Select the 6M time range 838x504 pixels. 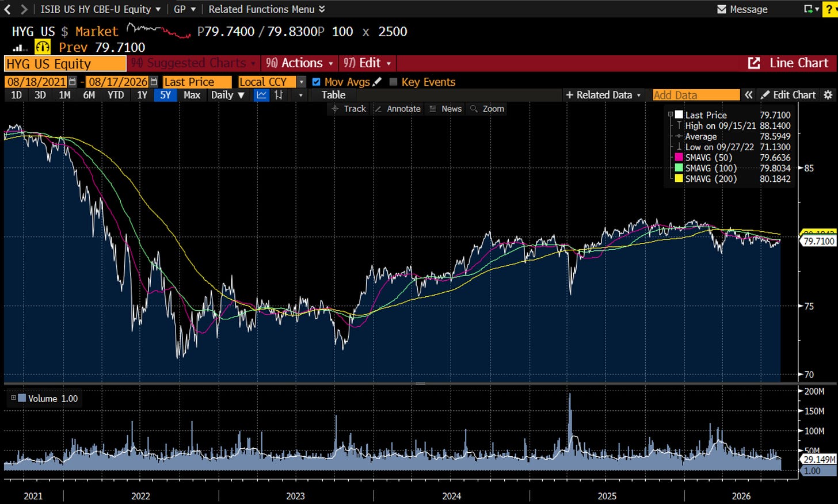(x=89, y=95)
